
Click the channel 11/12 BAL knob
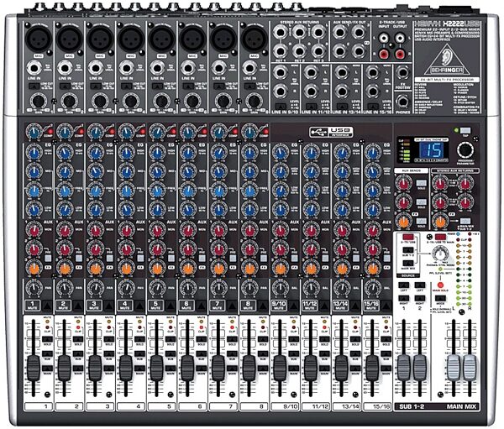point(311,287)
